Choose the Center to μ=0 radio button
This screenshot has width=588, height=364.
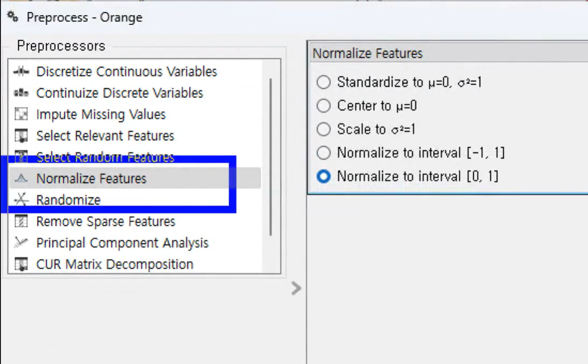324,106
